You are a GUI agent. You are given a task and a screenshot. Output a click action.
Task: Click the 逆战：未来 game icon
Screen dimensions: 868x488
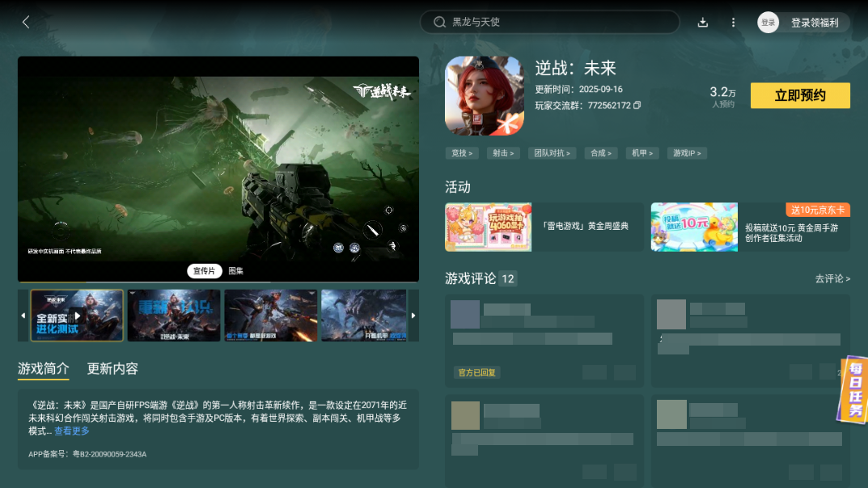[x=485, y=95]
